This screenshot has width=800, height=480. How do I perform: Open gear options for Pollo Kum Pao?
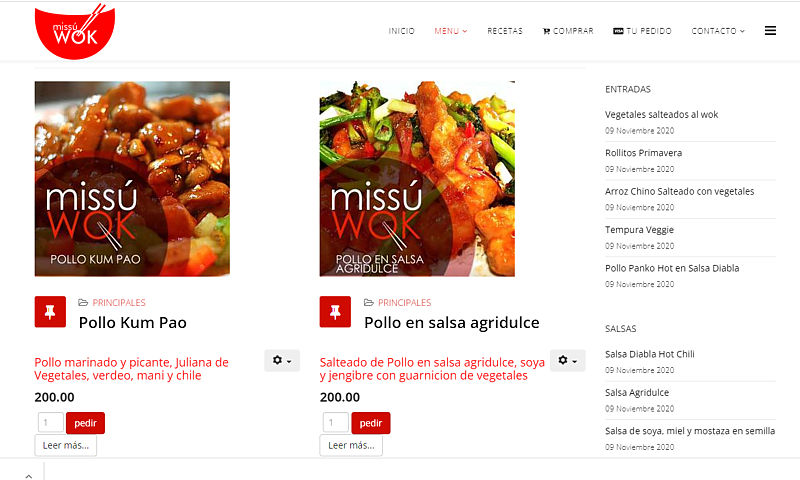coord(282,360)
